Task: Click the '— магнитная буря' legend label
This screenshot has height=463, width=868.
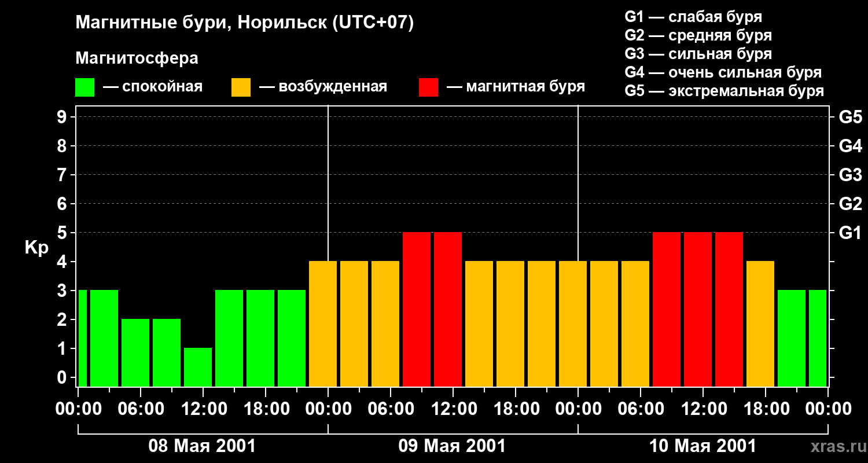Action: [x=516, y=87]
